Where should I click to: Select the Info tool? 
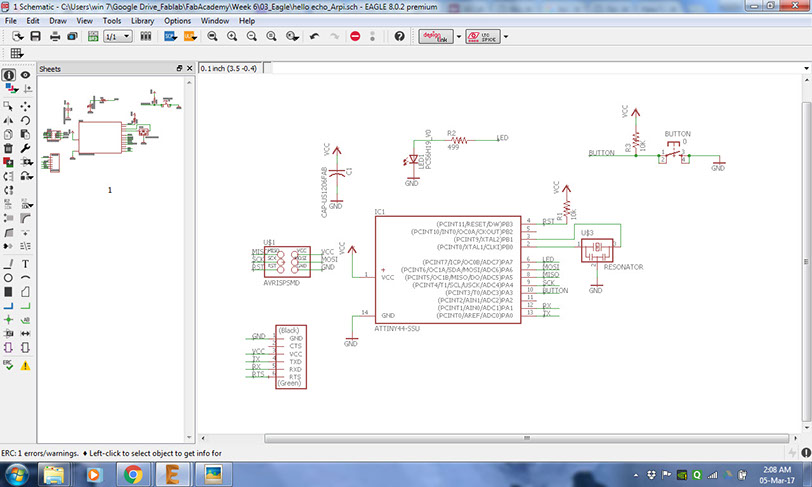9,75
